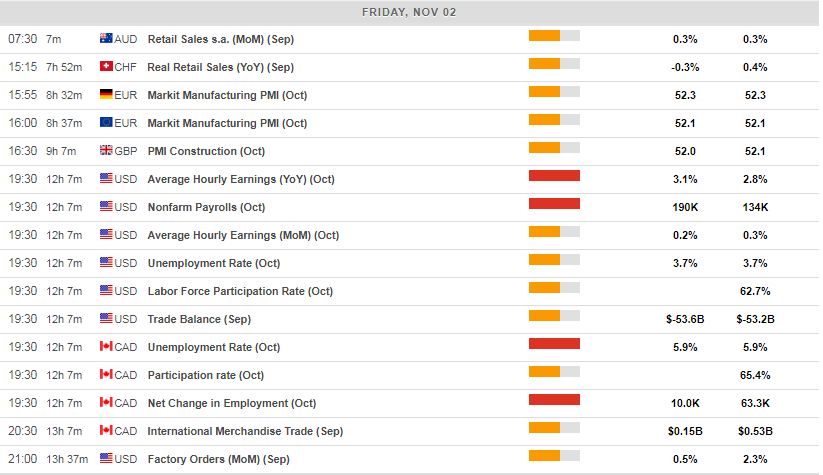
Task: Click the Australian flag icon beside AUD
Action: point(106,39)
